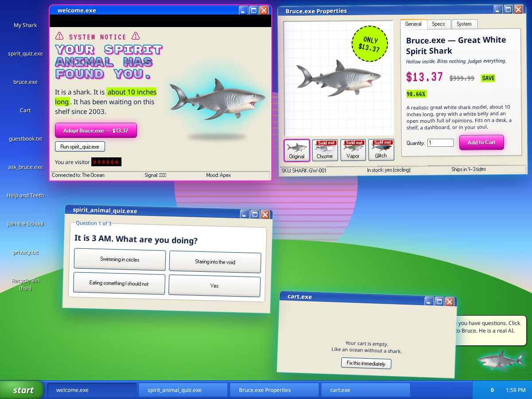
Task: Minimize the spirit_animal_quiz.exe window
Action: pyautogui.click(x=244, y=214)
